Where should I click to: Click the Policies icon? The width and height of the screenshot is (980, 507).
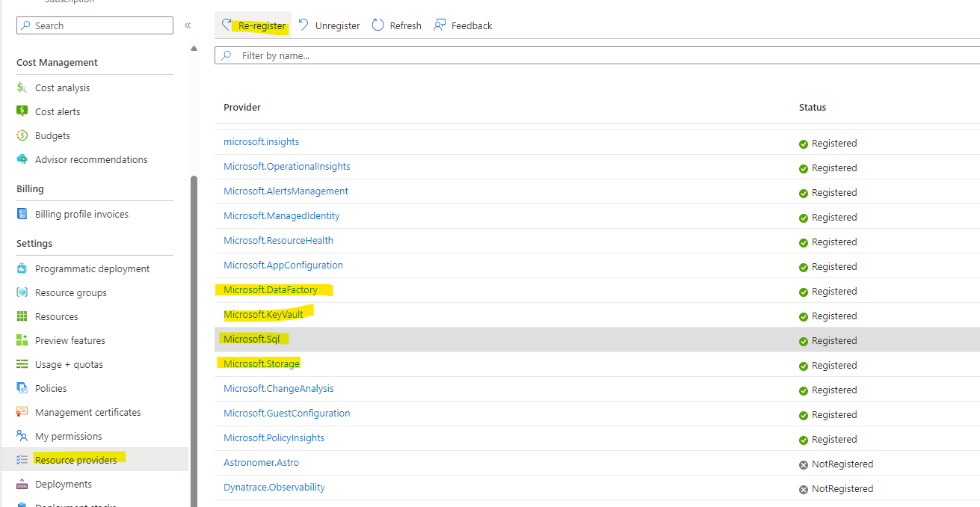click(22, 388)
